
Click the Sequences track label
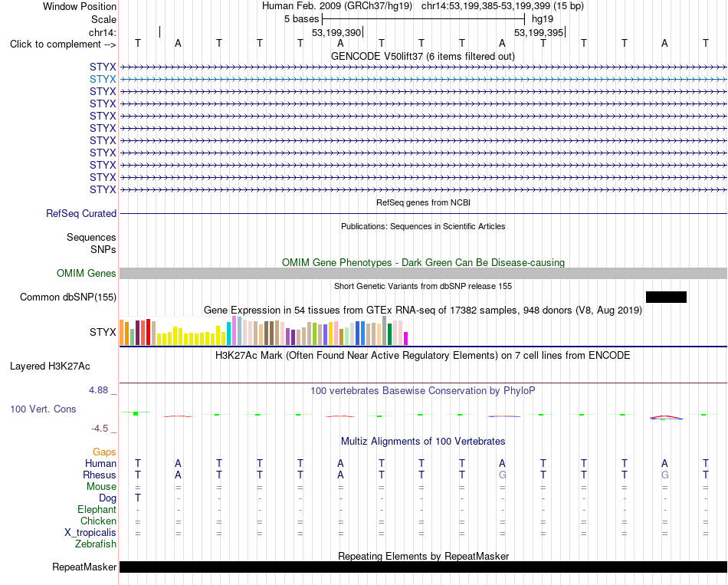[91, 238]
